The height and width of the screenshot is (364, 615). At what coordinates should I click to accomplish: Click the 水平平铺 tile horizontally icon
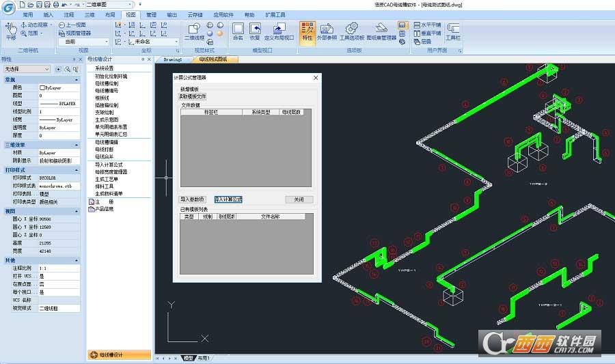[428, 25]
